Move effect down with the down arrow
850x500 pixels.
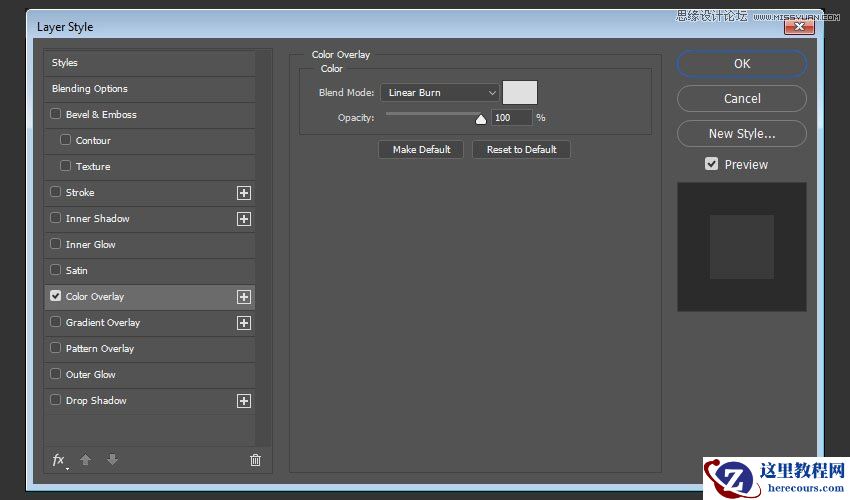coord(112,460)
